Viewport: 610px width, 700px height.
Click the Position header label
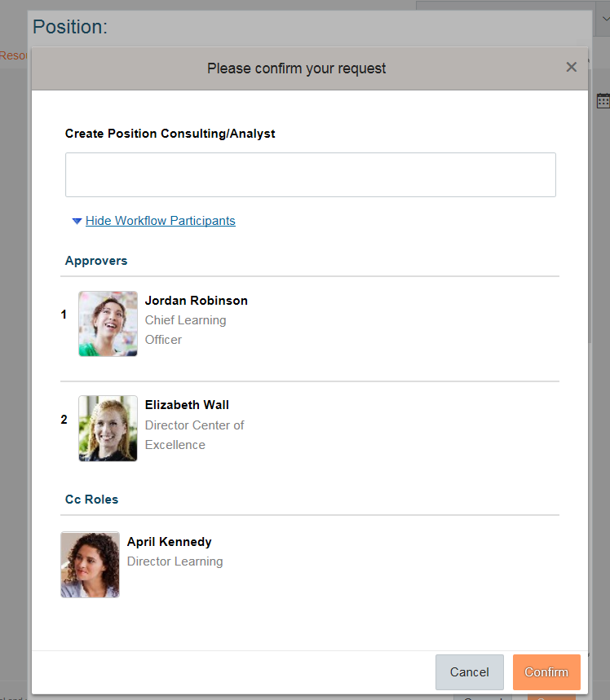[70, 27]
